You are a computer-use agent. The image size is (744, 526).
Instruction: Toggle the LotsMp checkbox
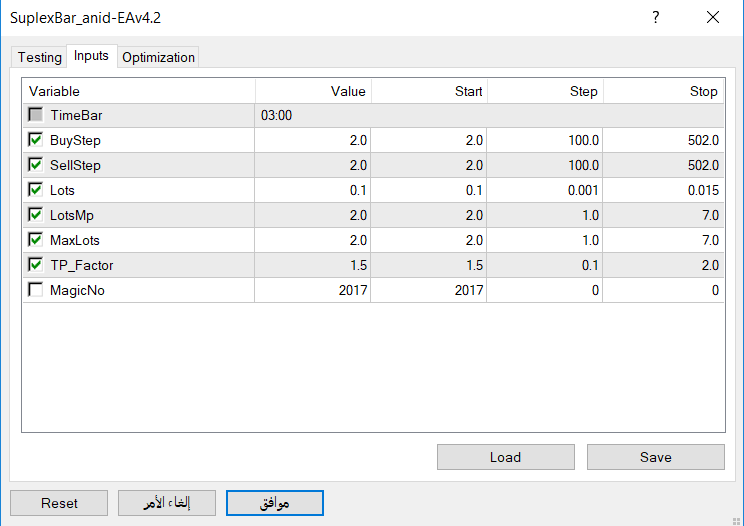[36, 215]
